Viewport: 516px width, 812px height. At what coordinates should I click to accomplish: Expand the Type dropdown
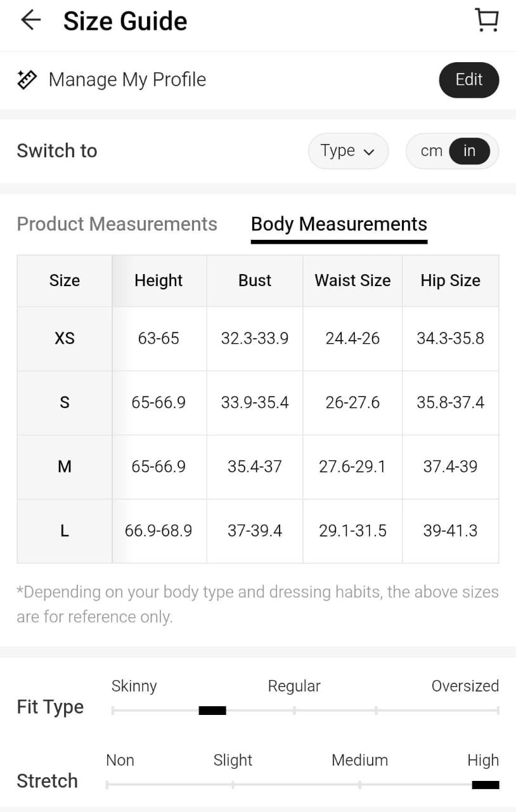(x=347, y=151)
